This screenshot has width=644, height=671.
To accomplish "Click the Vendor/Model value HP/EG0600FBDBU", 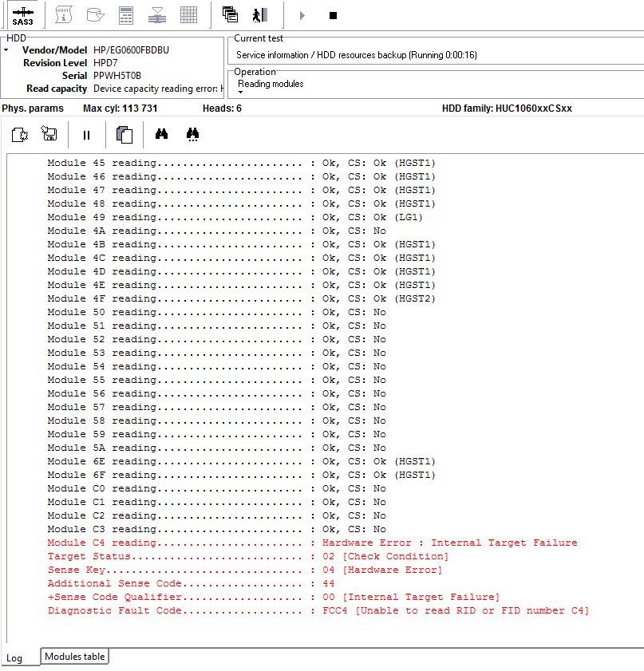I will point(132,50).
